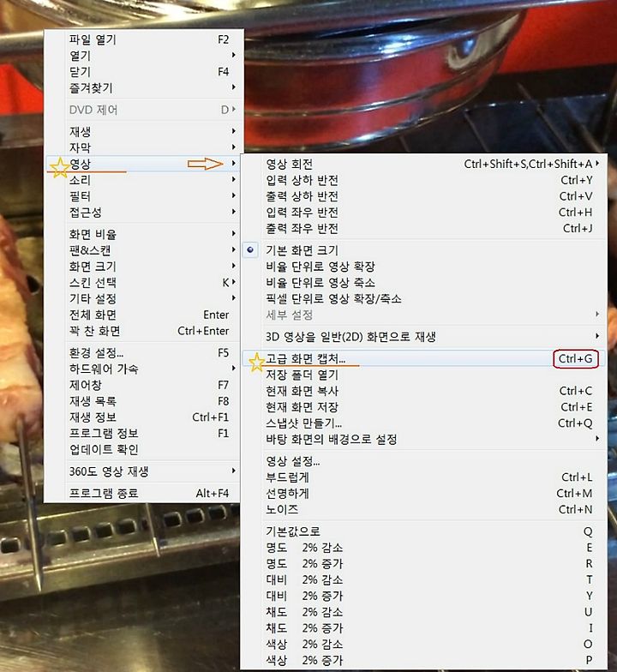617x672 pixels.
Task: Select 출력 좌우 반전
Action: click(423, 228)
